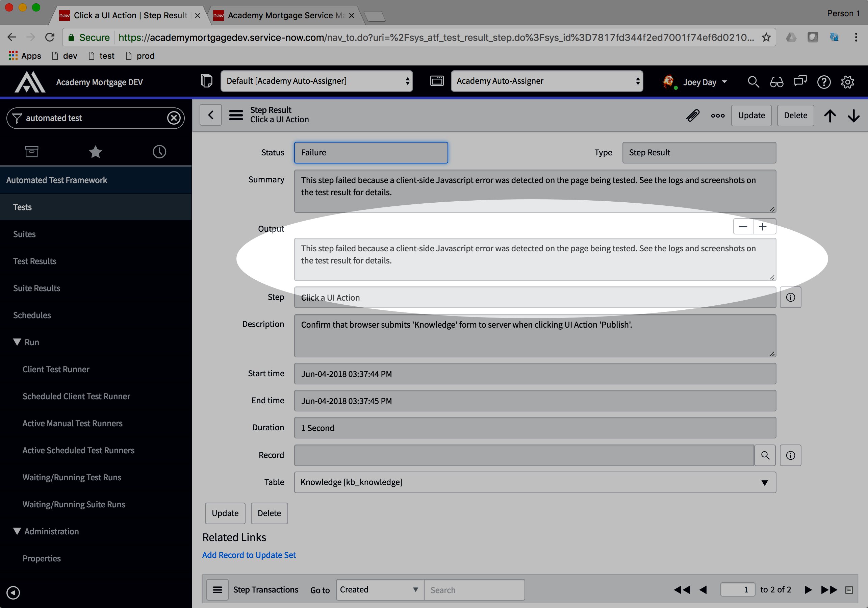This screenshot has width=868, height=608.
Task: Open the help question mark icon
Action: point(824,82)
